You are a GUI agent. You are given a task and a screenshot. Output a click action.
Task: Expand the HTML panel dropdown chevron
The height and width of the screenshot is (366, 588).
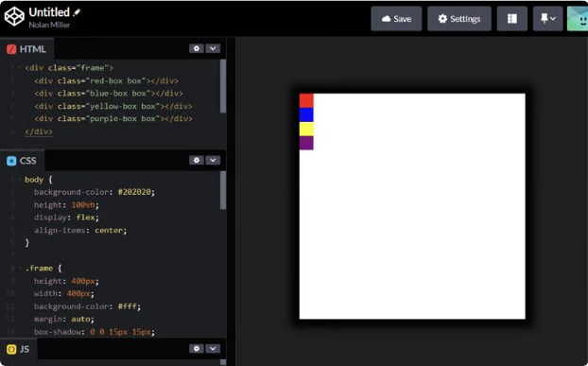(213, 48)
